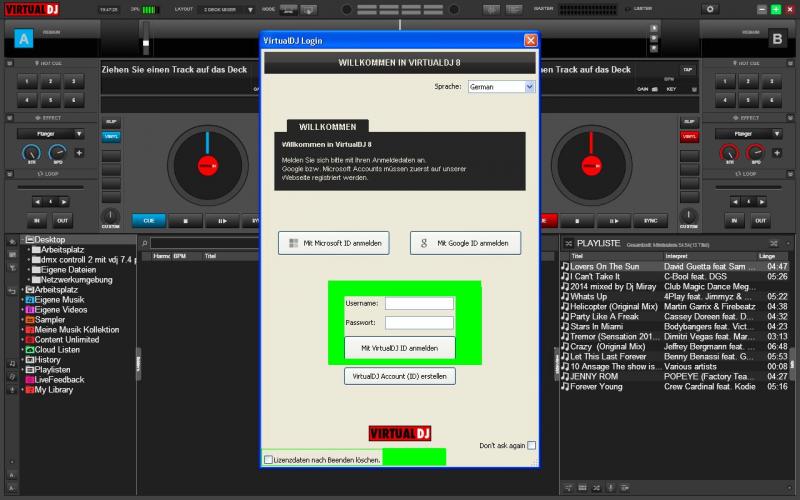Screen dimensions: 800x500
Task: Sort by the BPM column header
Action: 180,256
